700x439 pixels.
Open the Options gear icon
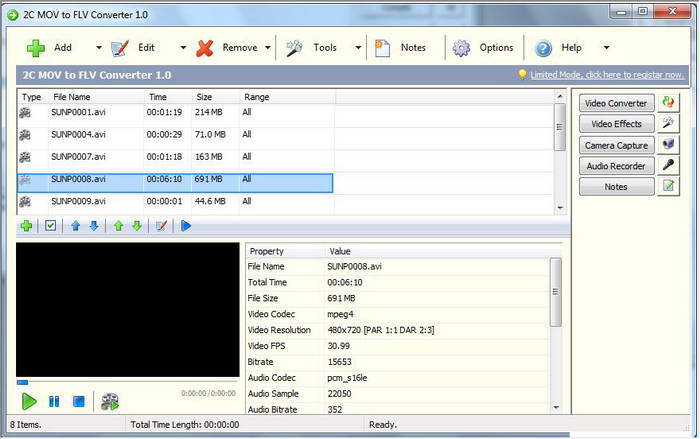461,48
